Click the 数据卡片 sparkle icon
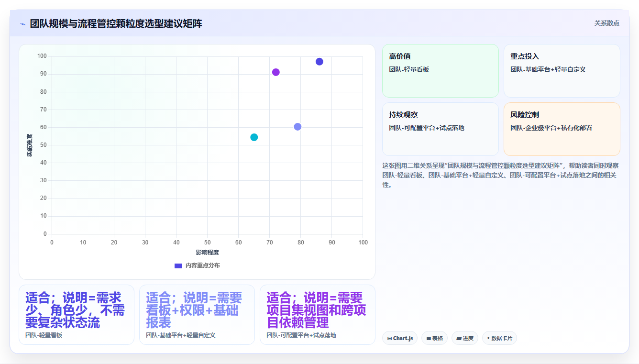Screen dimensions: 639x364 point(488,338)
